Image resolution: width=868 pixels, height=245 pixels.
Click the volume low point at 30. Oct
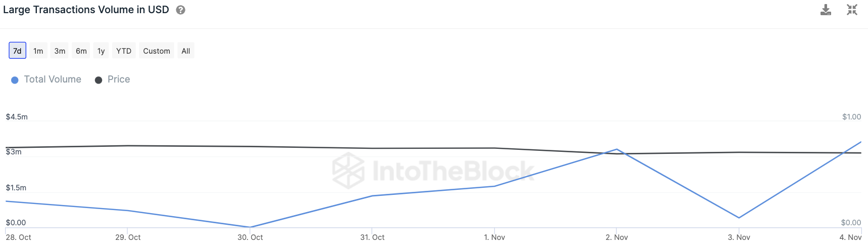point(250,227)
